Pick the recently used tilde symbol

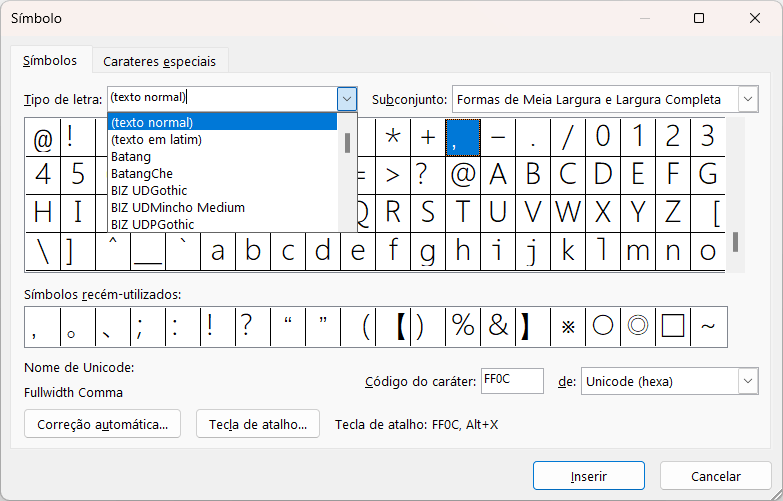tap(709, 327)
